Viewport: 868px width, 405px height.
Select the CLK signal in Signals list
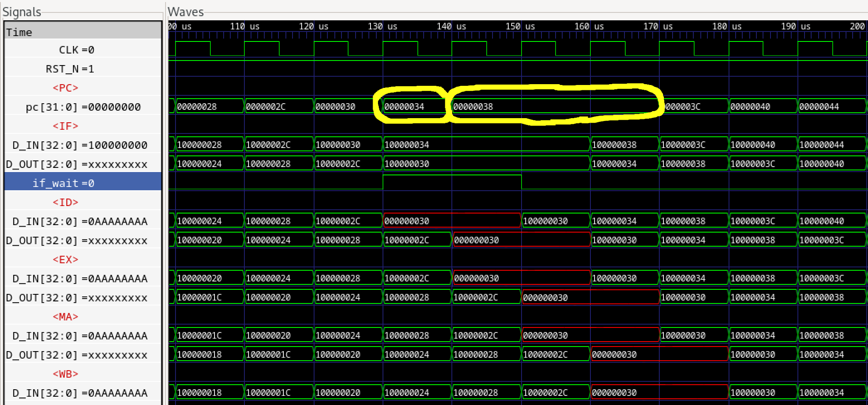click(77, 50)
